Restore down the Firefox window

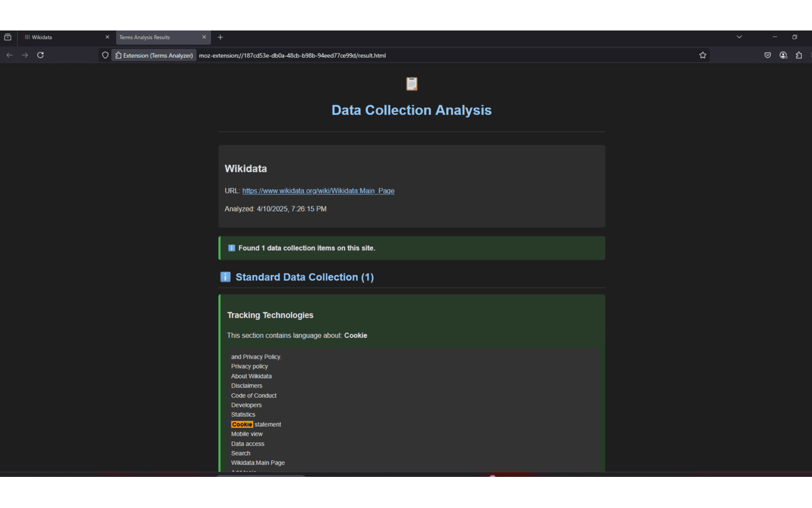(x=794, y=37)
